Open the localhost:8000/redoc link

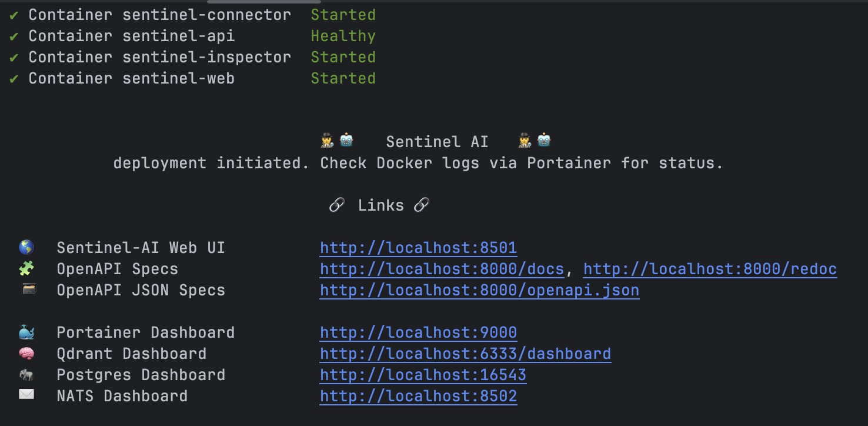point(710,269)
